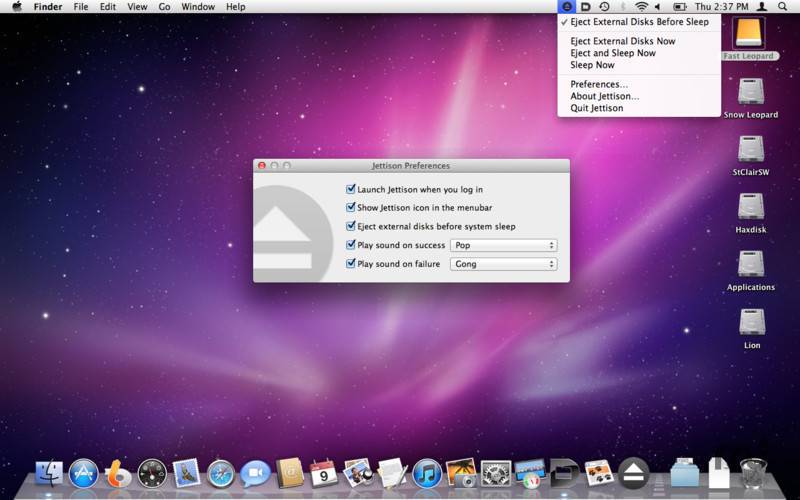Toggle Play sound on failure checkbox
The height and width of the screenshot is (500, 800).
coord(351,263)
